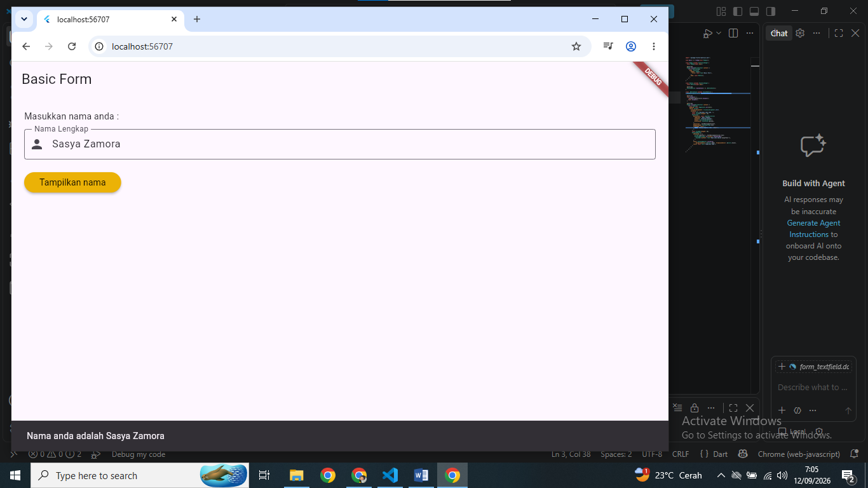Maximize the VS Code chat panel

[839, 33]
